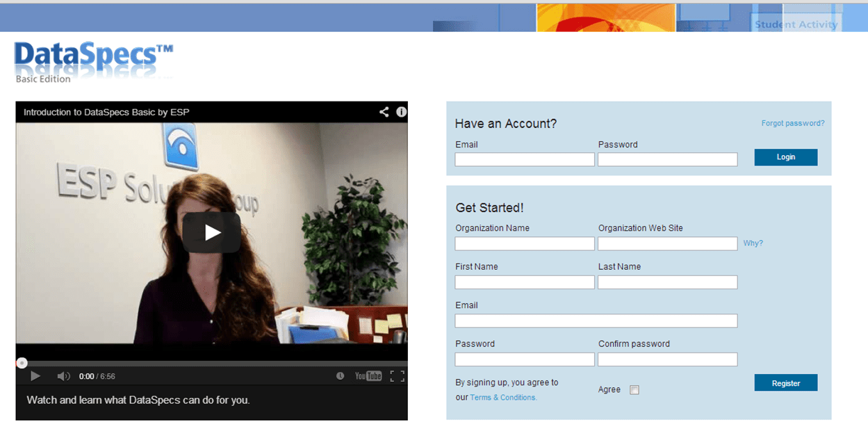Click the 'Have an Account?' heading
The image size is (868, 427).
pos(506,124)
